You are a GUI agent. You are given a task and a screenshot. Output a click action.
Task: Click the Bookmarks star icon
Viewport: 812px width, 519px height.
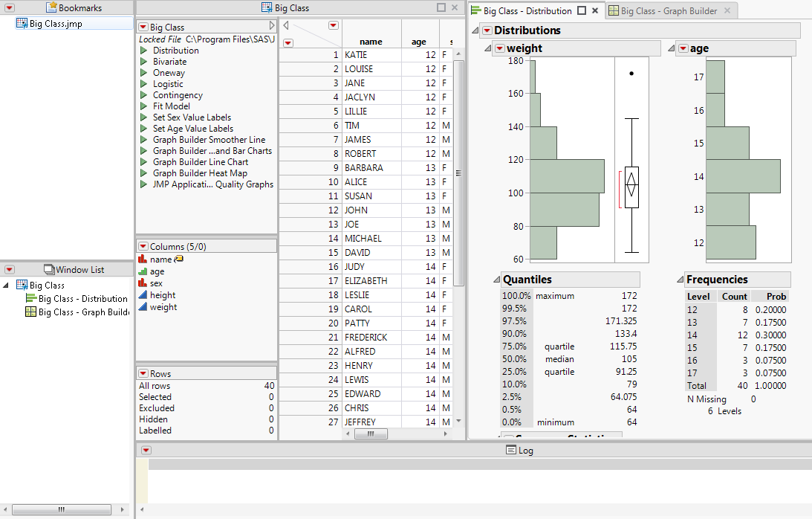51,7
